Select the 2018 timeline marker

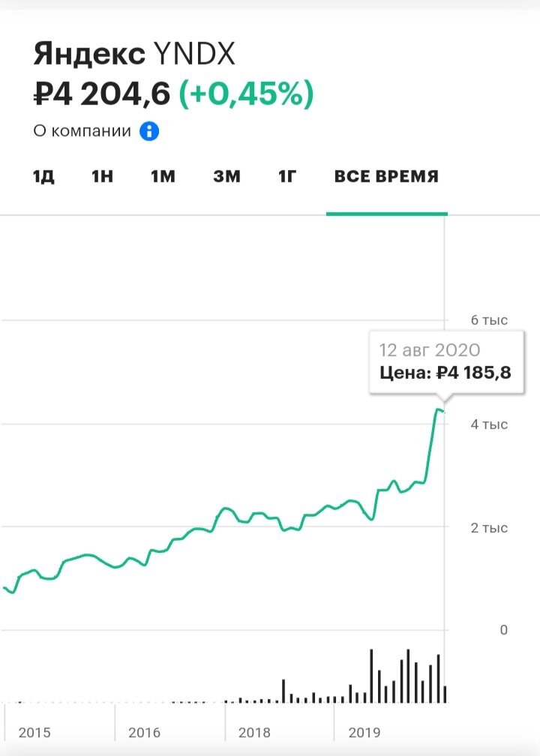coord(254,732)
